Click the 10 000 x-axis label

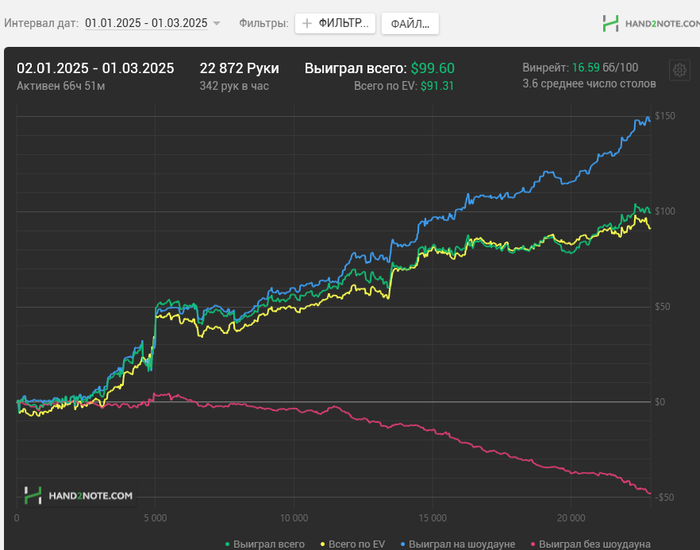(294, 518)
